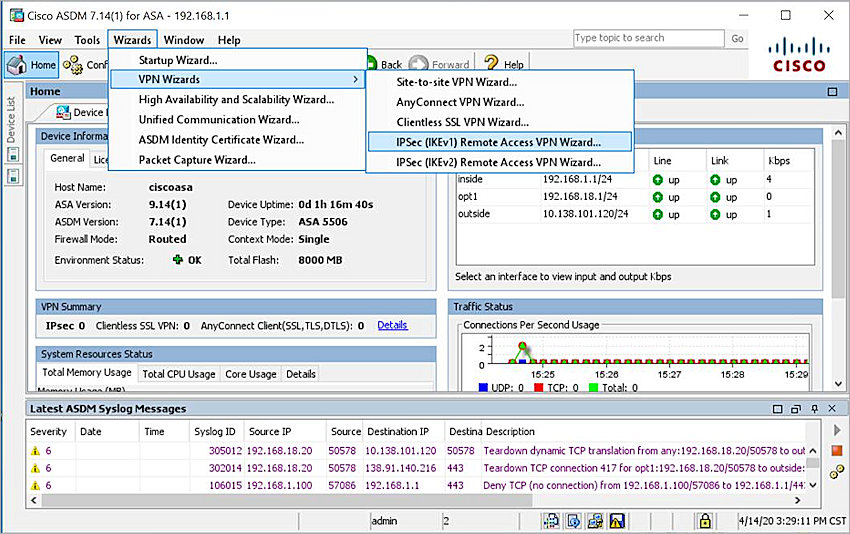
Task: Click the Help question mark icon
Action: 489,64
